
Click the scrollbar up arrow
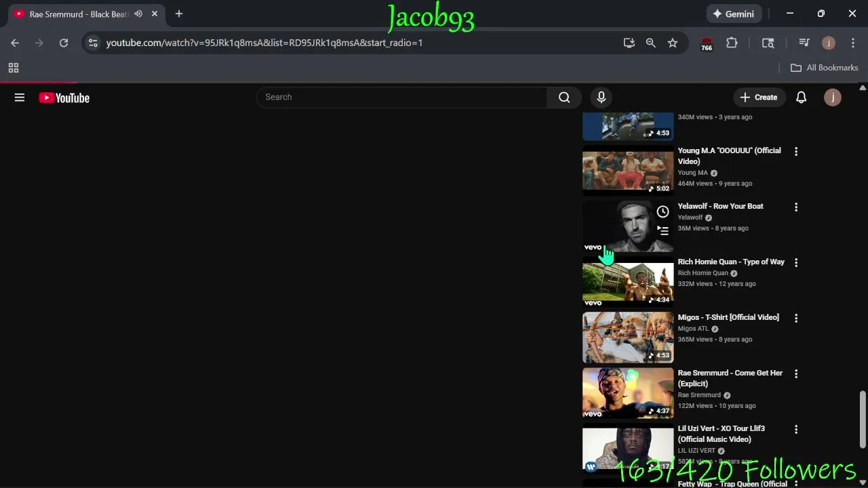863,88
